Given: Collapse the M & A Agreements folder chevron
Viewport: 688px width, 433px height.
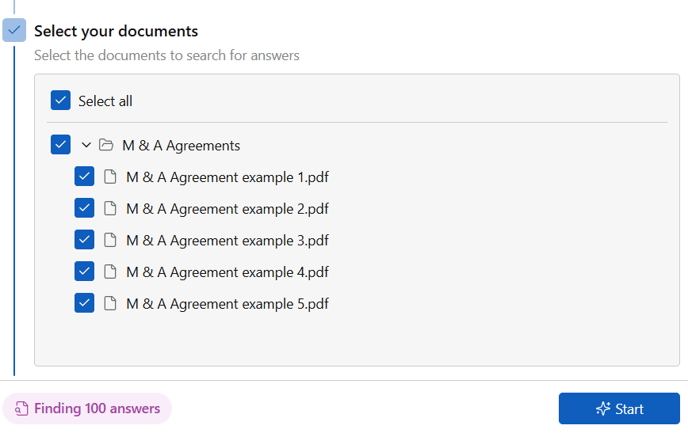Looking at the screenshot, I should (x=86, y=145).
